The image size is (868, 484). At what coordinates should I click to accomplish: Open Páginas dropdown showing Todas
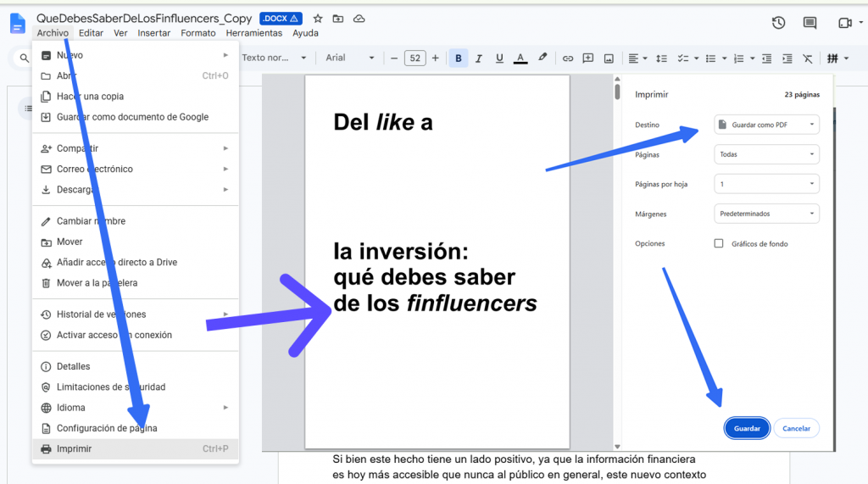pos(766,154)
